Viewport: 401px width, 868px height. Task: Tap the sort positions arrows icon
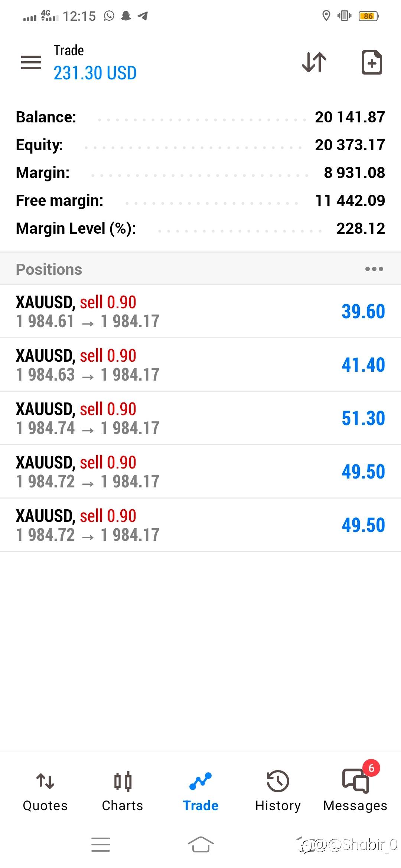[x=314, y=62]
